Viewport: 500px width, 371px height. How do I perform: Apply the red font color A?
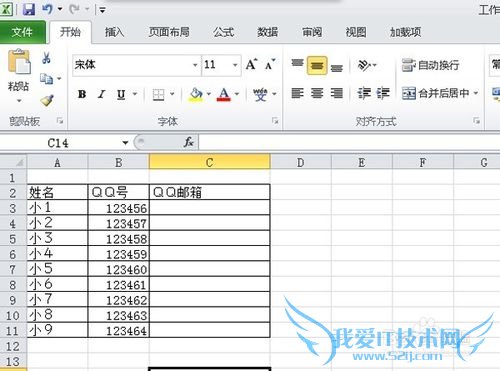[x=224, y=94]
